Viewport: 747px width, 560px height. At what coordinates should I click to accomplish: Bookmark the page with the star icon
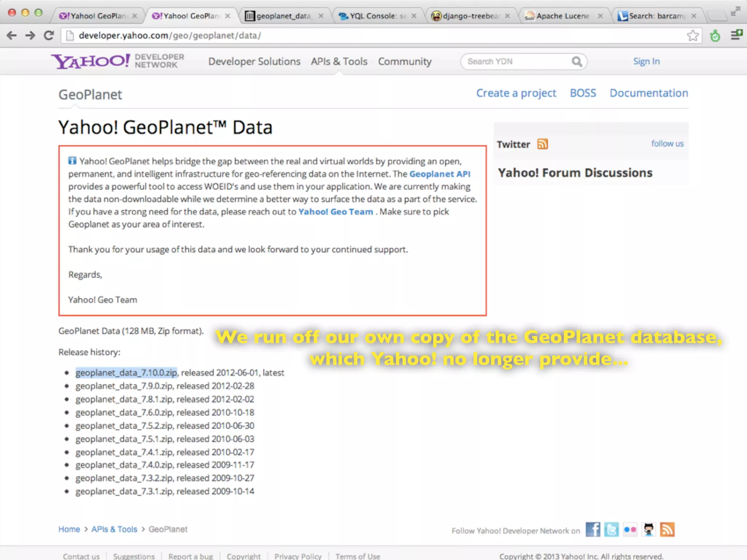[693, 35]
